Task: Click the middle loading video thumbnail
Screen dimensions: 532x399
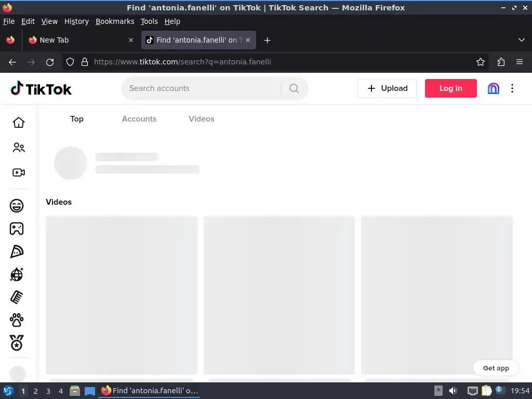Action: pyautogui.click(x=279, y=295)
